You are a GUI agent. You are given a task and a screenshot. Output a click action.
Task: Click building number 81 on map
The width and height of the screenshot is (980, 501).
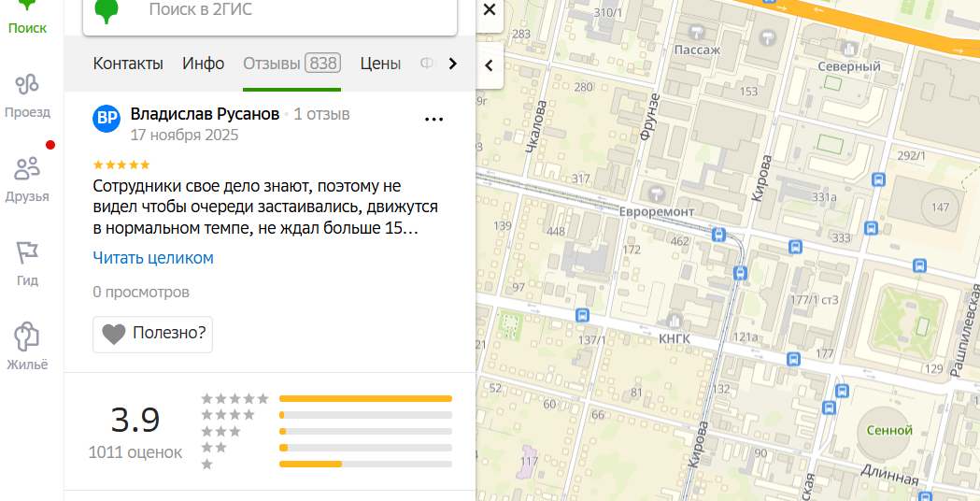coord(636,393)
